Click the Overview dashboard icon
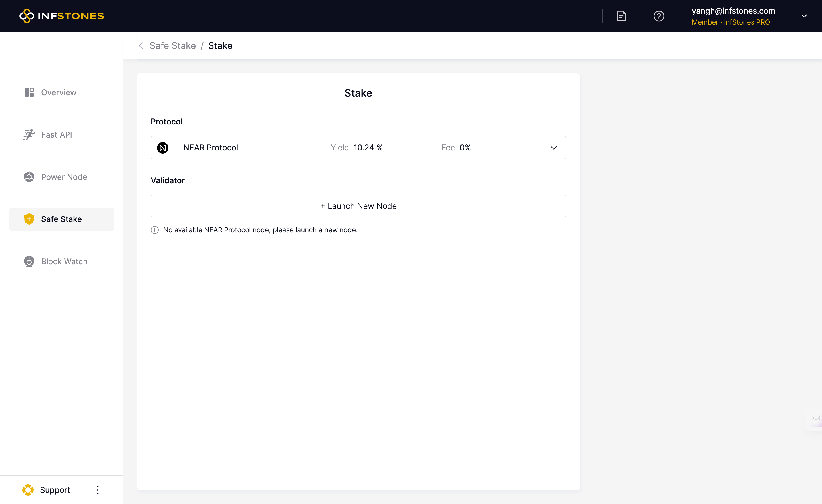The width and height of the screenshot is (822, 504). 29,92
